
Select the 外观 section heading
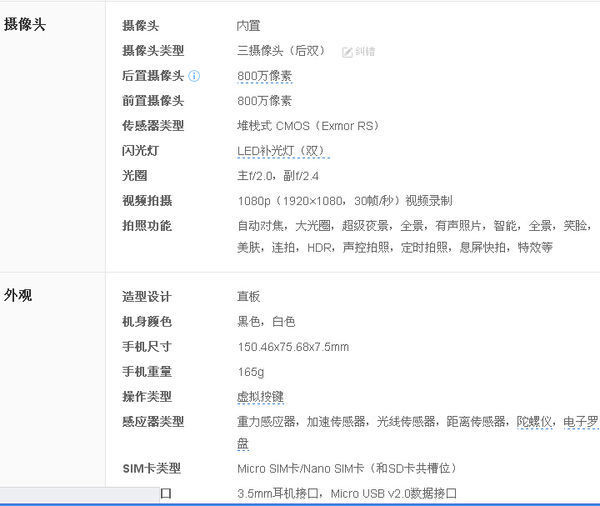pyautogui.click(x=18, y=295)
